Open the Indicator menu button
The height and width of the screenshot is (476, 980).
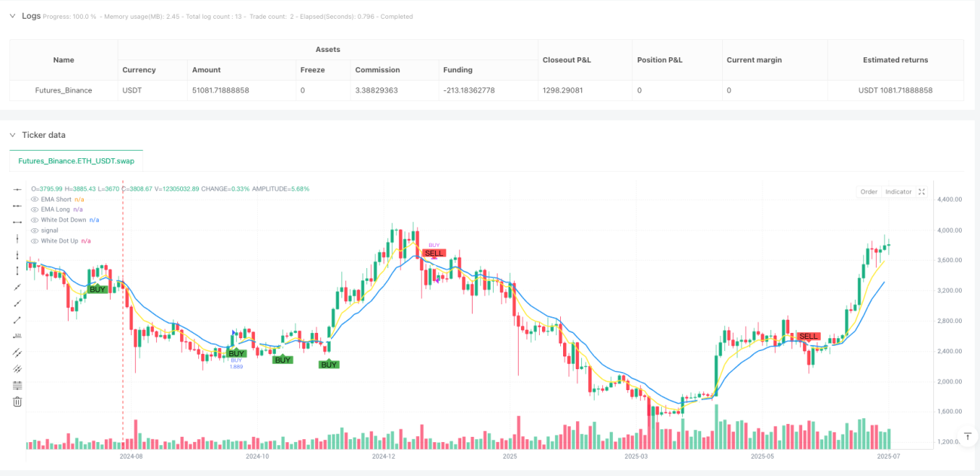pyautogui.click(x=898, y=191)
